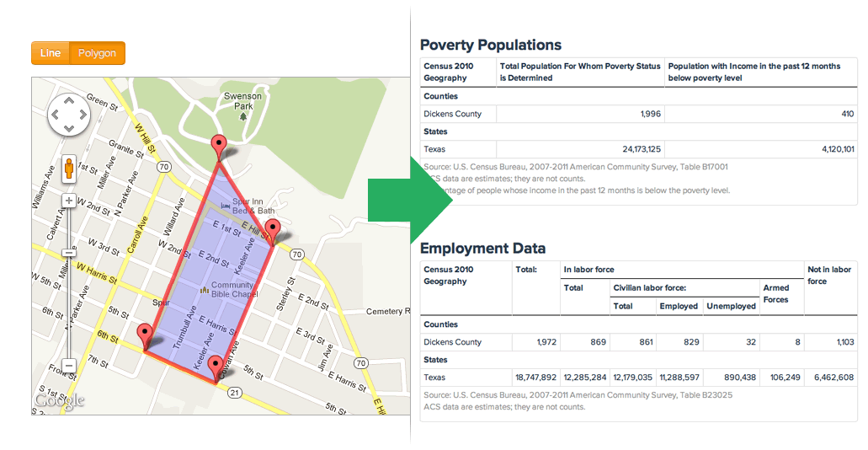The image size is (868, 450).
Task: Zoom out with the minus button
Action: click(x=69, y=366)
